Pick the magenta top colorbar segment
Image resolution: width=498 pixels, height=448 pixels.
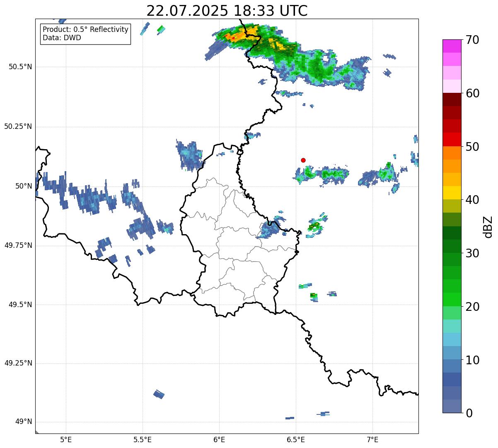click(452, 46)
